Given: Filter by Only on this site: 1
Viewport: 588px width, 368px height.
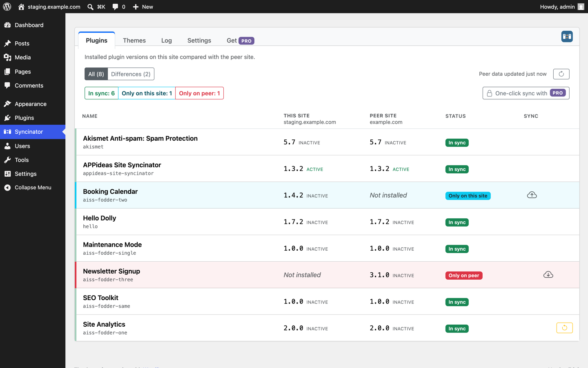Looking at the screenshot, I should pos(147,93).
